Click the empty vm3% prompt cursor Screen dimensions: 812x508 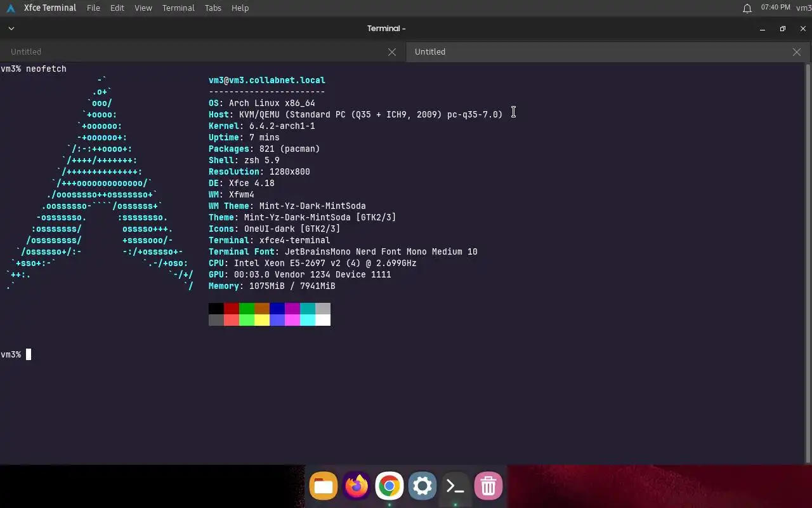pyautogui.click(x=29, y=354)
